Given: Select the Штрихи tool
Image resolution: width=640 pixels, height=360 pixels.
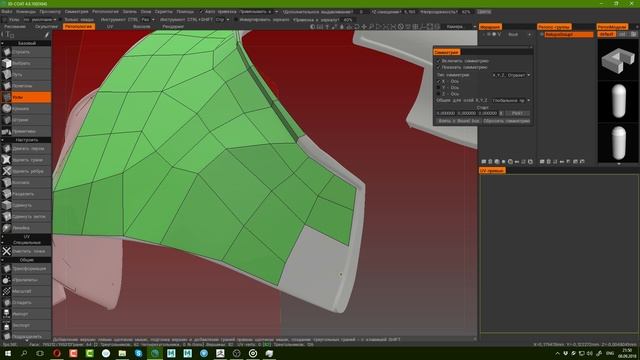Looking at the screenshot, I should coord(26,120).
